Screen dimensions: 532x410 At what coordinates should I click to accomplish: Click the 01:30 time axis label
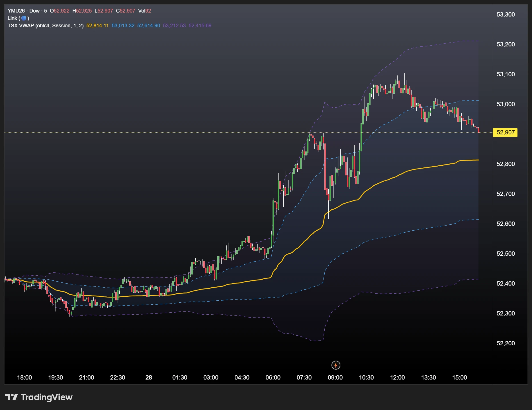click(x=180, y=378)
